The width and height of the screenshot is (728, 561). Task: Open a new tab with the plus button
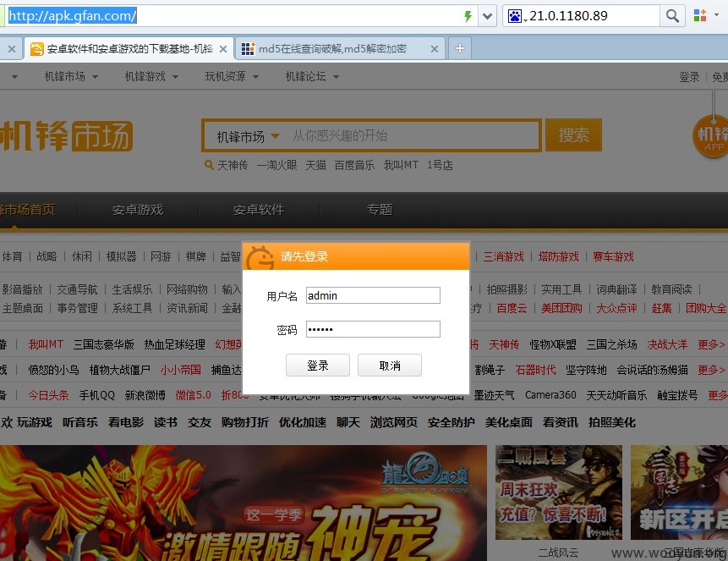(460, 48)
